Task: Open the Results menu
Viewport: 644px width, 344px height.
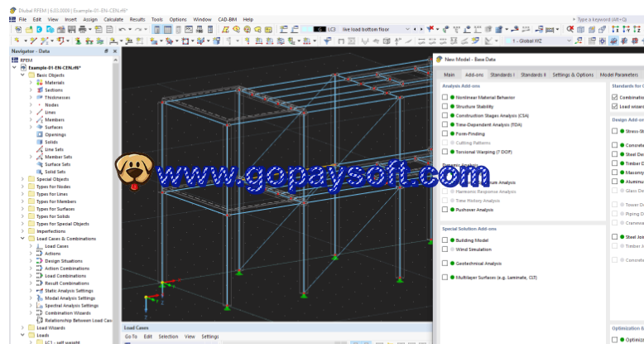Action: [137, 19]
